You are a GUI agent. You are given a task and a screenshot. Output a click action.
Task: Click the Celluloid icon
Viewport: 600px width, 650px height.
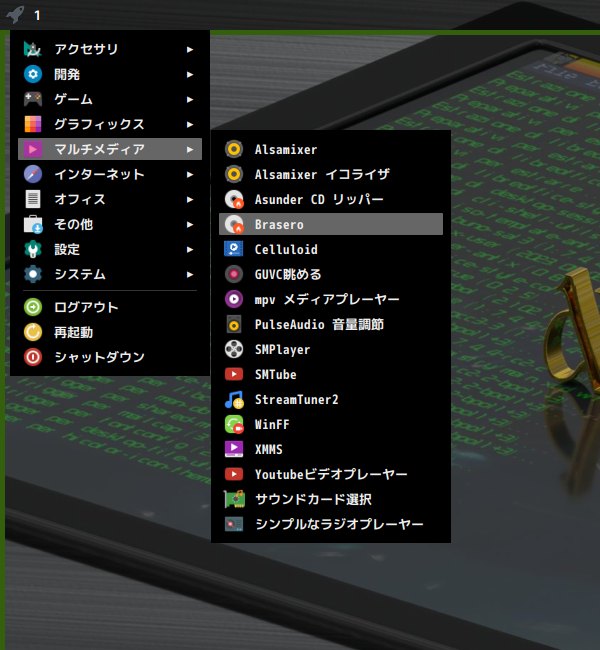click(234, 249)
